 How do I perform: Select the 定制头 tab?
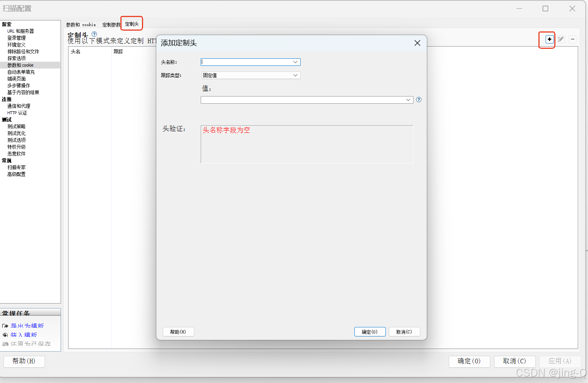point(132,24)
